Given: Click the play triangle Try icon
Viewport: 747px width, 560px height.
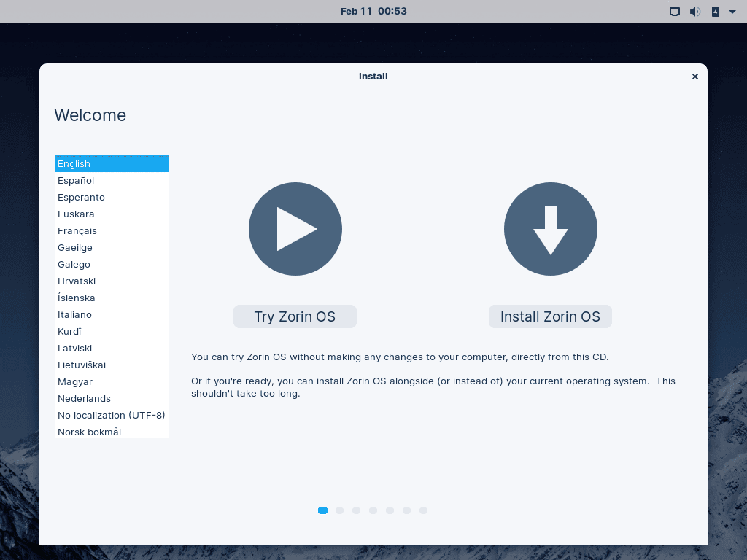Looking at the screenshot, I should pos(295,229).
